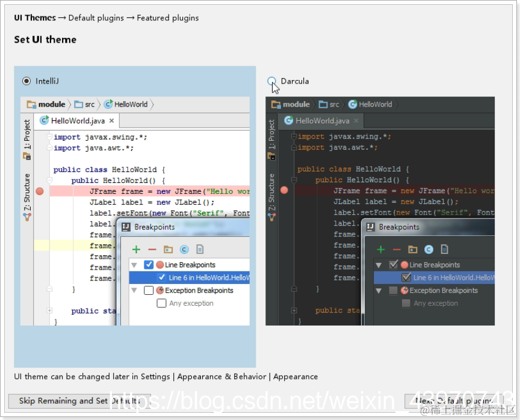The image size is (520, 420).
Task: Click group-by-folder icon in light Breakpoints toolbar
Action: 168,249
